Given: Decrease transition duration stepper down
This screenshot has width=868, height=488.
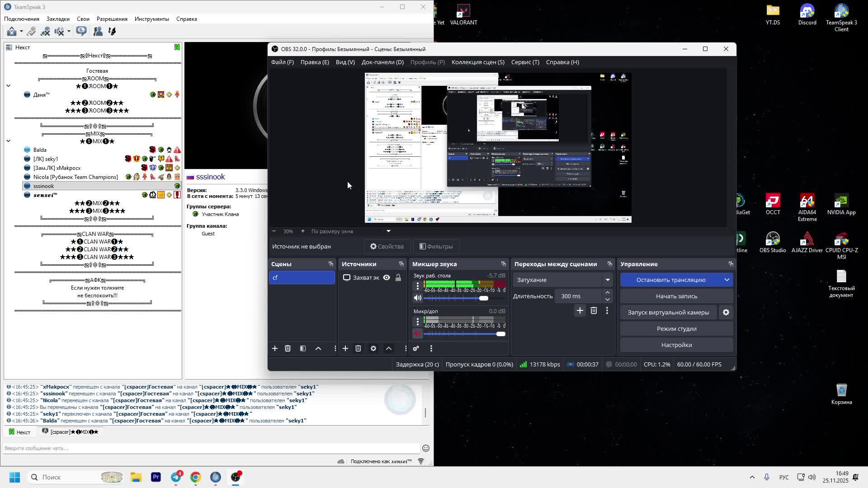Looking at the screenshot, I should 608,299.
